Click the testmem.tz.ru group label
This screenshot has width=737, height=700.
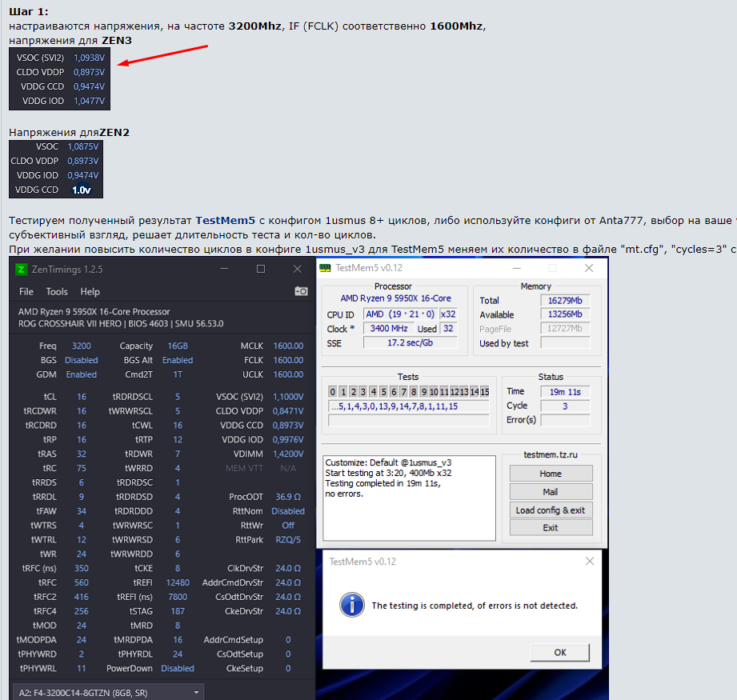click(551, 454)
